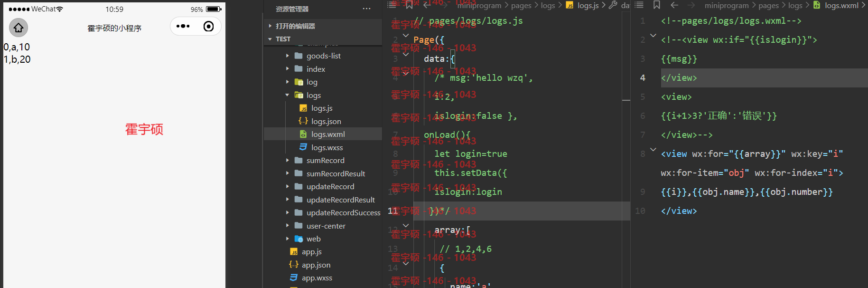Go back using arrow in logs.wxml editor

(674, 5)
